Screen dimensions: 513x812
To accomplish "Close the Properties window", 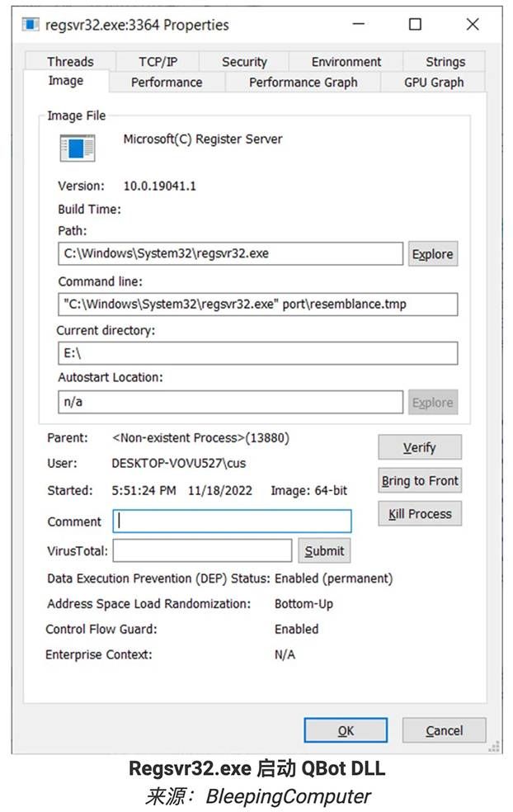I will [x=472, y=24].
